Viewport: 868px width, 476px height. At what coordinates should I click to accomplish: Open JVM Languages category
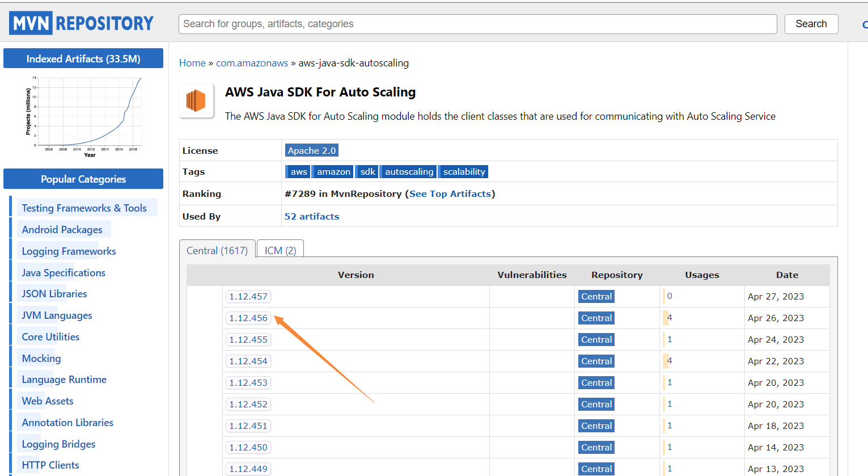[57, 315]
